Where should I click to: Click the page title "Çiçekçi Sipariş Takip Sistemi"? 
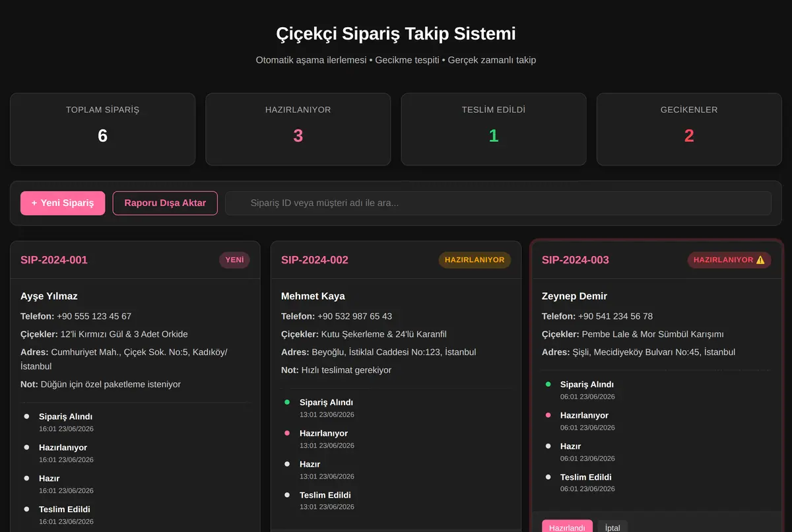point(396,34)
